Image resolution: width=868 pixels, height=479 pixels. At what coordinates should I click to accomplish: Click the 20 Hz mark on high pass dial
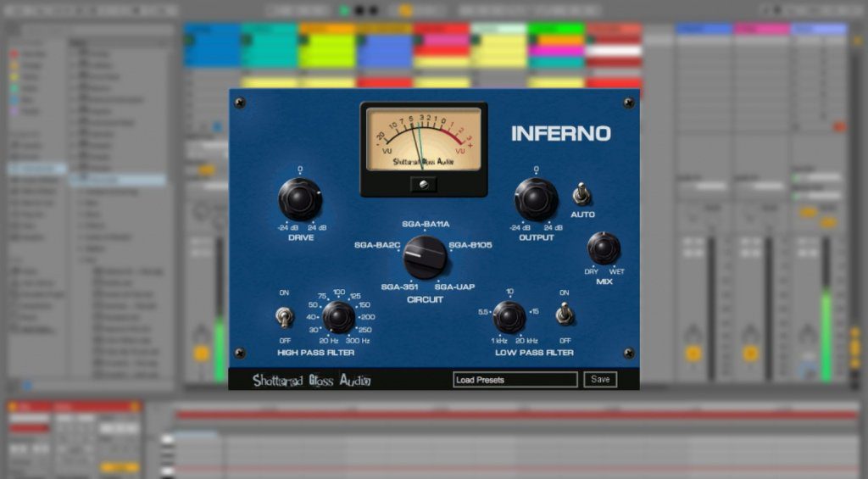[x=329, y=341]
